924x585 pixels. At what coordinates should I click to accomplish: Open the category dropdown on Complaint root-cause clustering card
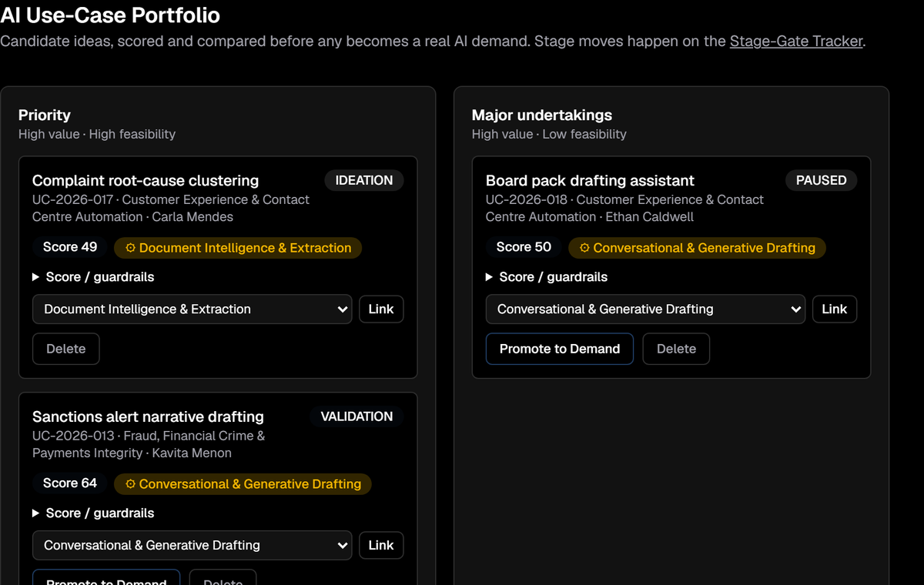click(192, 309)
